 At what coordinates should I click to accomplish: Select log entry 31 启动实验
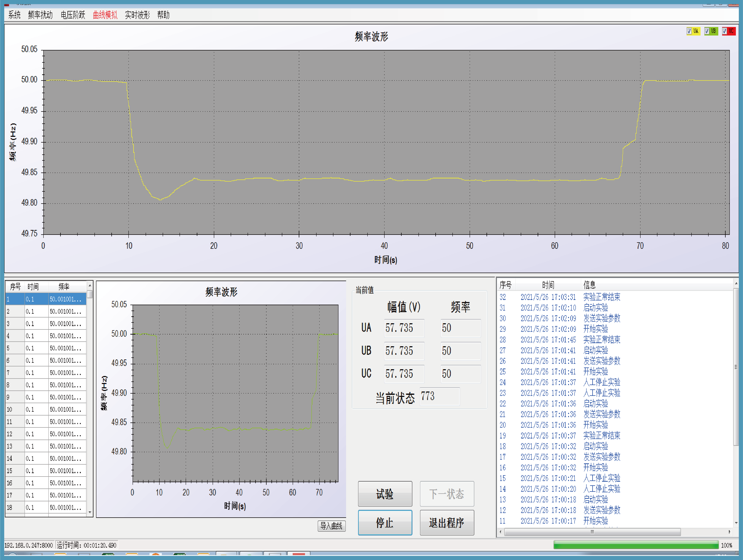click(x=615, y=308)
